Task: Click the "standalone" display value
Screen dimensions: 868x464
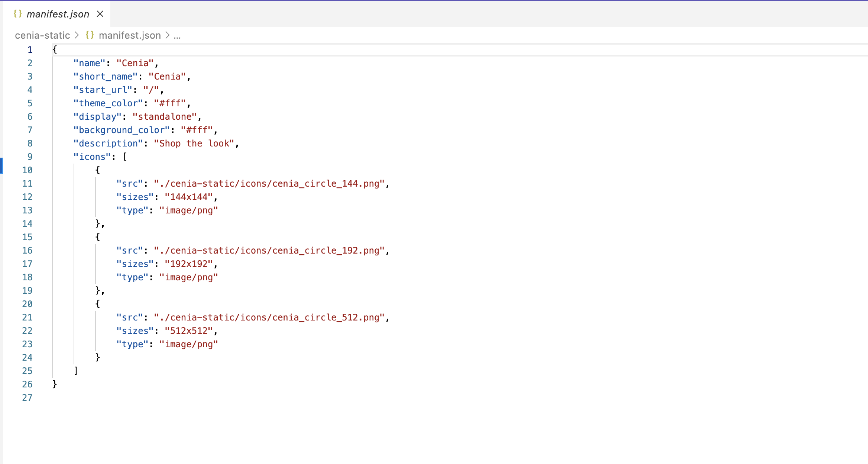Action: 165,117
